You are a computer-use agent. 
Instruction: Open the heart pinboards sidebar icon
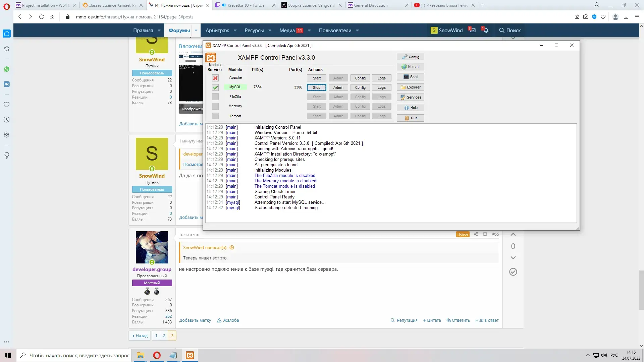pos(7,105)
